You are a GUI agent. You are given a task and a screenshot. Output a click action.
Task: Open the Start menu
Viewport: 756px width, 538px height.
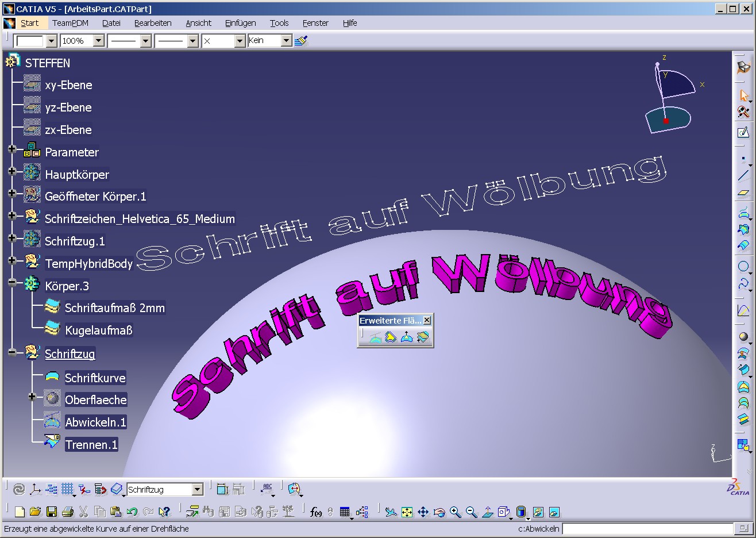(x=29, y=23)
